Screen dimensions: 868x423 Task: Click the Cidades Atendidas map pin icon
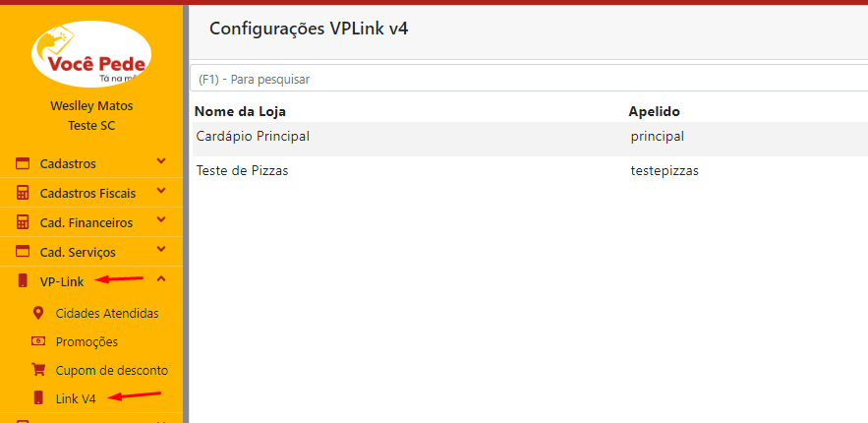[38, 313]
